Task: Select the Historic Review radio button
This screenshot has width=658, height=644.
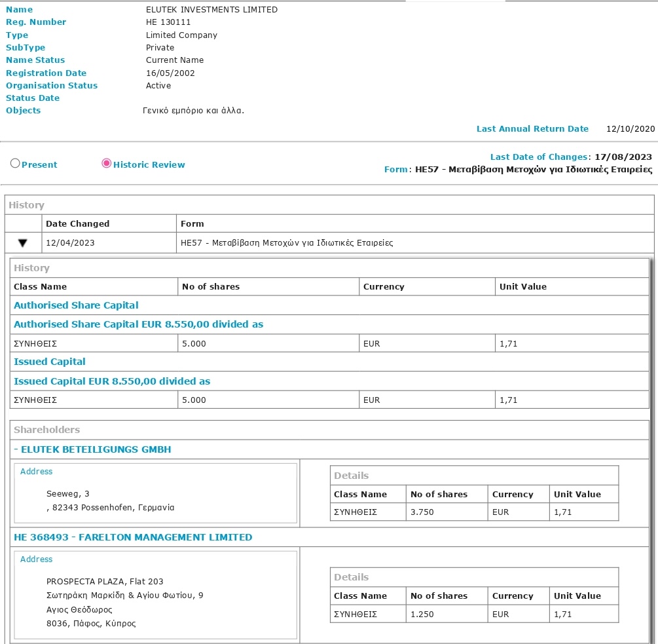Action: [107, 163]
